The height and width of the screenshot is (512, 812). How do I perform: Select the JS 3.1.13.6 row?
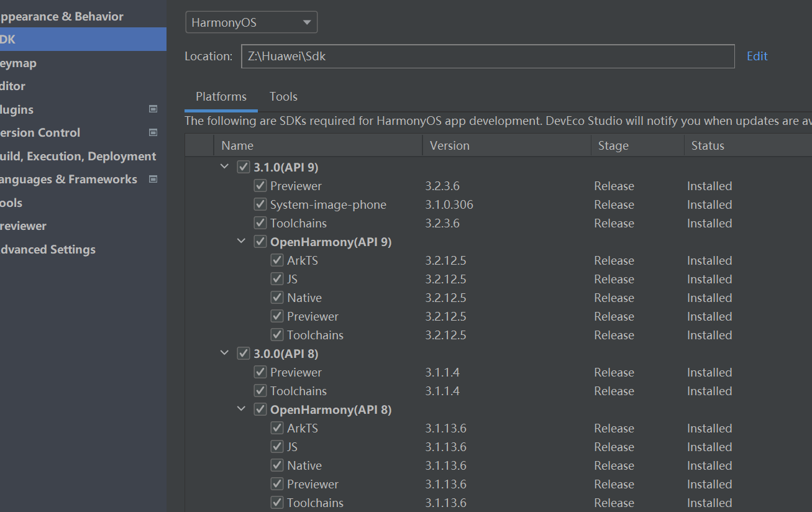pyautogui.click(x=498, y=447)
